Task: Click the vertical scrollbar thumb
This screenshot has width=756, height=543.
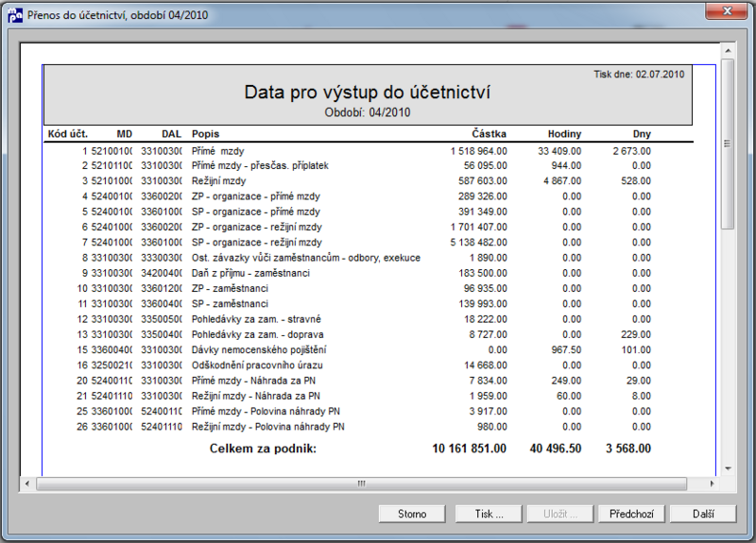Action: click(x=728, y=144)
